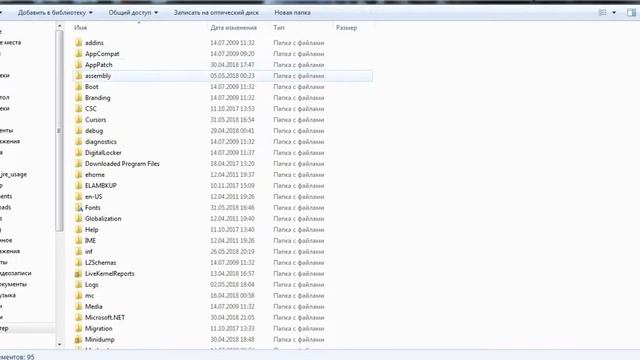Click the date 05.05.2018 00:23
Image resolution: width=640 pixels, height=360 pixels.
coord(232,76)
